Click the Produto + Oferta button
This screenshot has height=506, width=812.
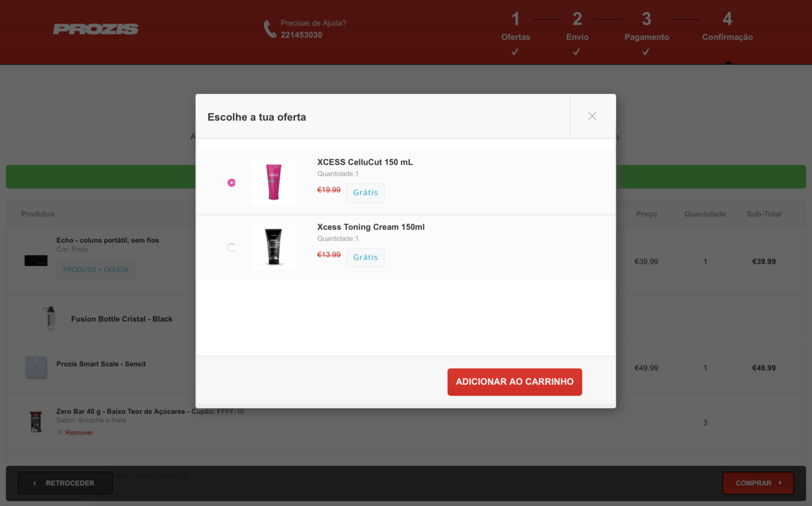[96, 270]
